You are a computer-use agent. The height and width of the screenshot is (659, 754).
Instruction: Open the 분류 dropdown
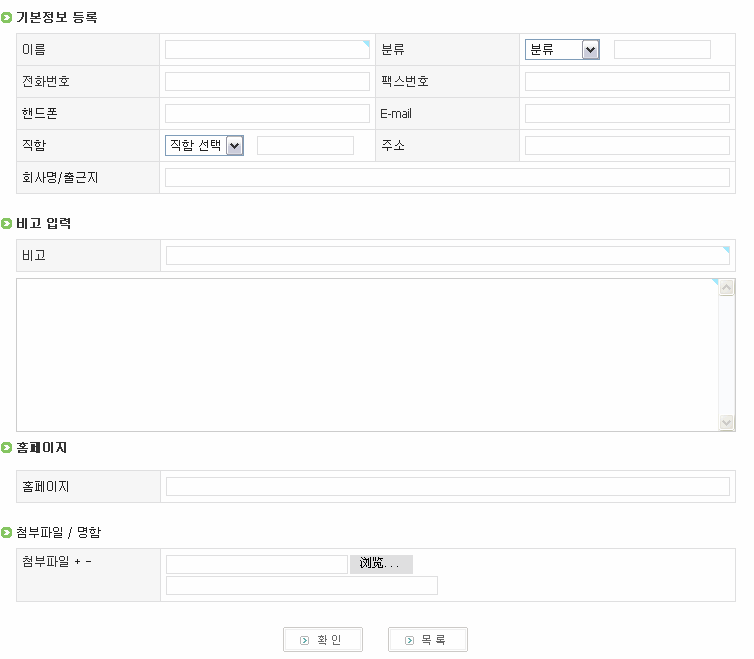[561, 50]
